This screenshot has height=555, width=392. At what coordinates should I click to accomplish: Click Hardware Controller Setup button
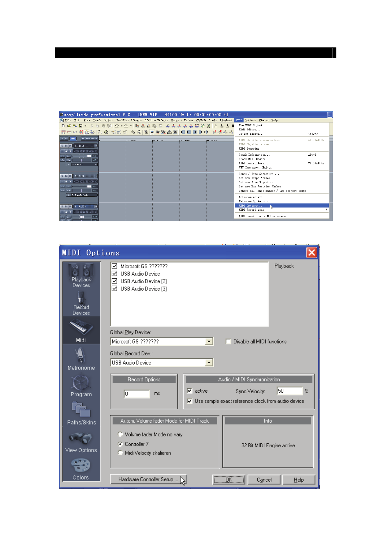[148, 479]
